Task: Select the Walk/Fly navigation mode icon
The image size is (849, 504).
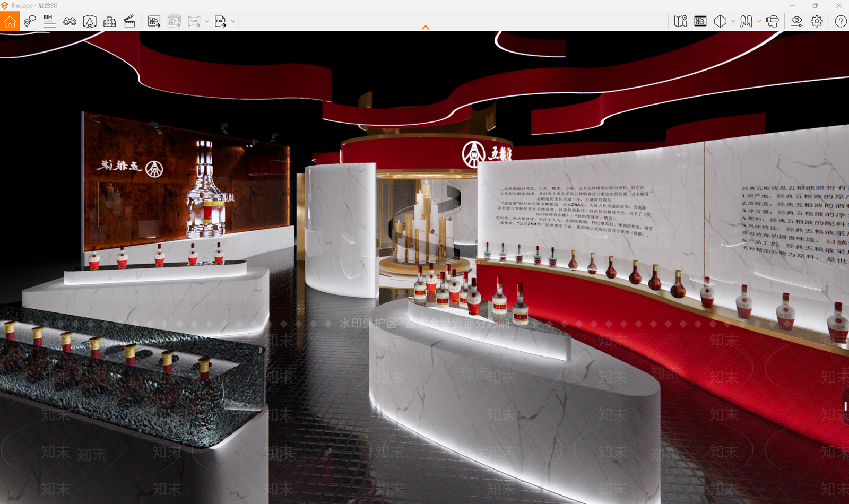Action: 746,21
